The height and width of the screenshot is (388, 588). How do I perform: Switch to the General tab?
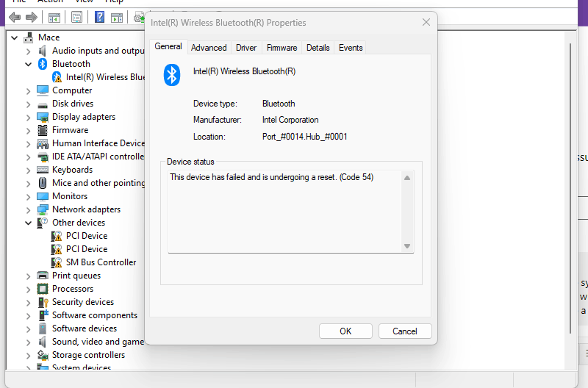click(168, 46)
